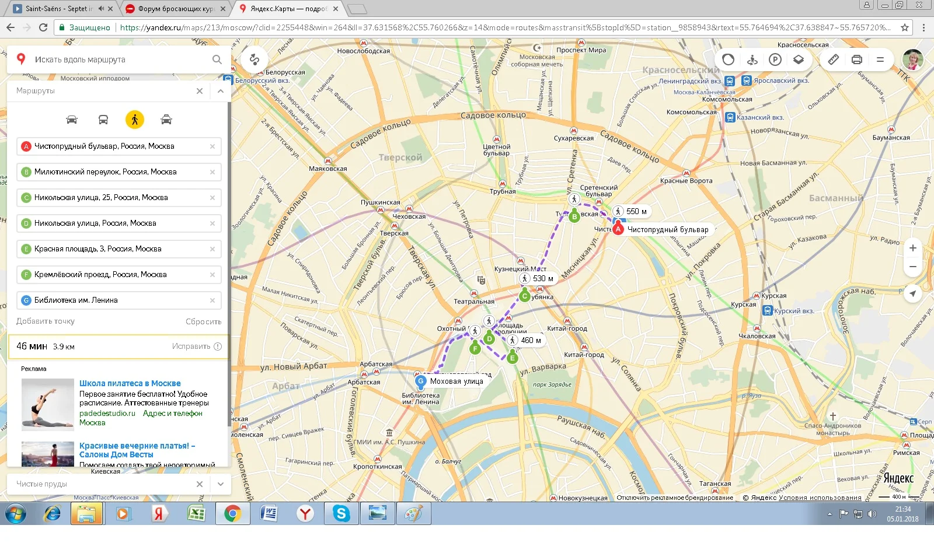Click blue marker G near Моховая улица

[x=420, y=381]
